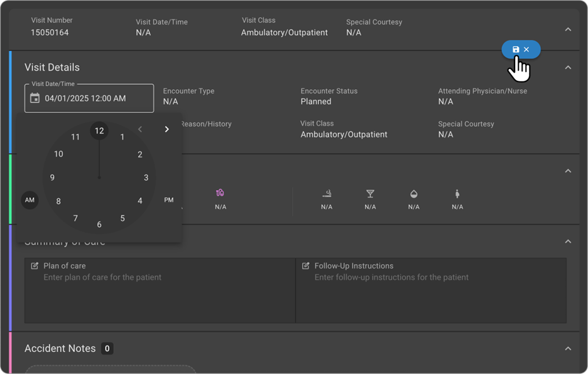Collapse the Accident Notes section
This screenshot has width=588, height=374.
pos(568,348)
